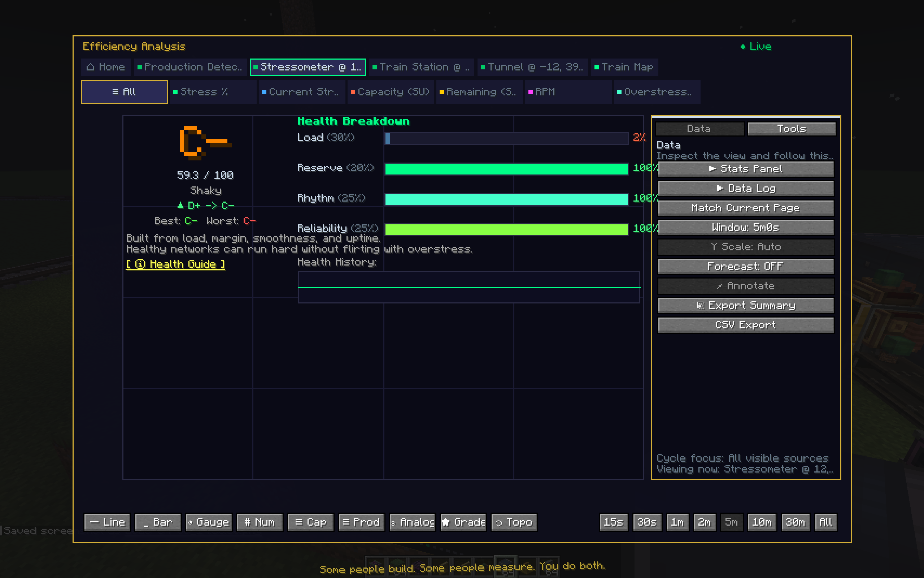This screenshot has width=924, height=578.
Task: Click Export Summary button
Action: coord(745,306)
